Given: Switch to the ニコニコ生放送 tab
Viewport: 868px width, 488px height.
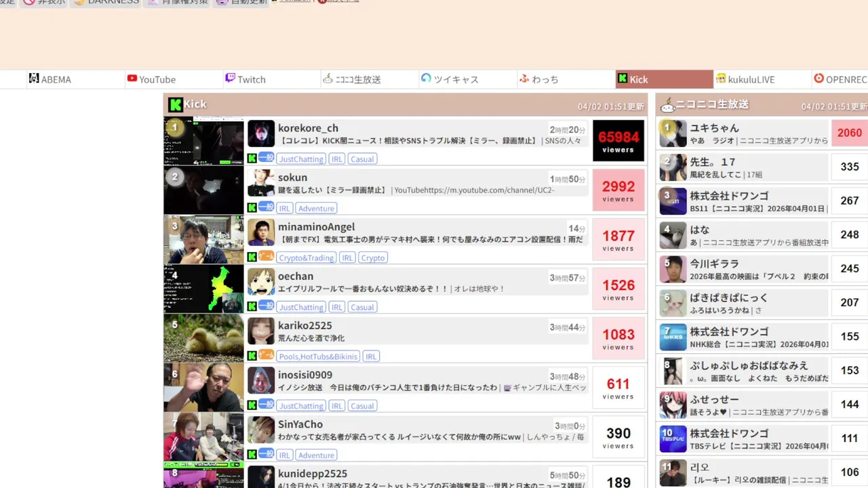Looking at the screenshot, I should click(369, 79).
